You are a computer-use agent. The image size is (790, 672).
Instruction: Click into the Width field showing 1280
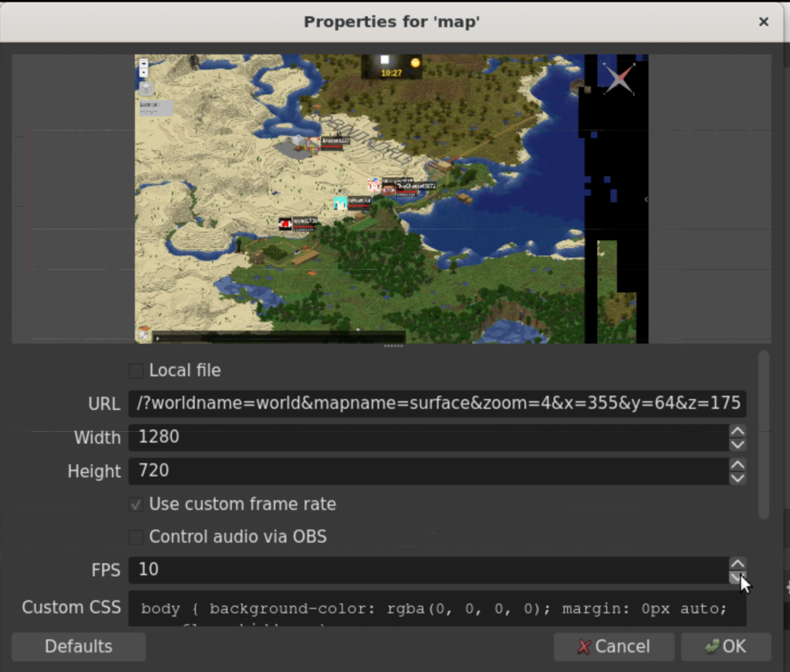click(x=428, y=437)
